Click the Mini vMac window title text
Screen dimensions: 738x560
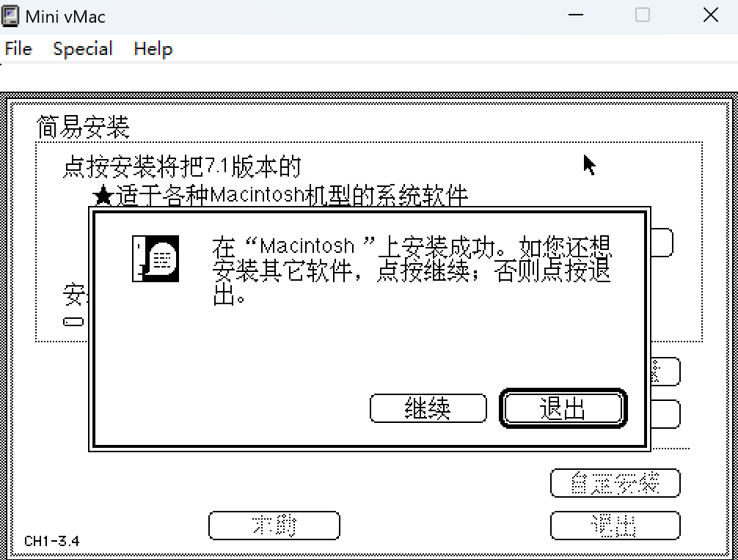coord(65,15)
